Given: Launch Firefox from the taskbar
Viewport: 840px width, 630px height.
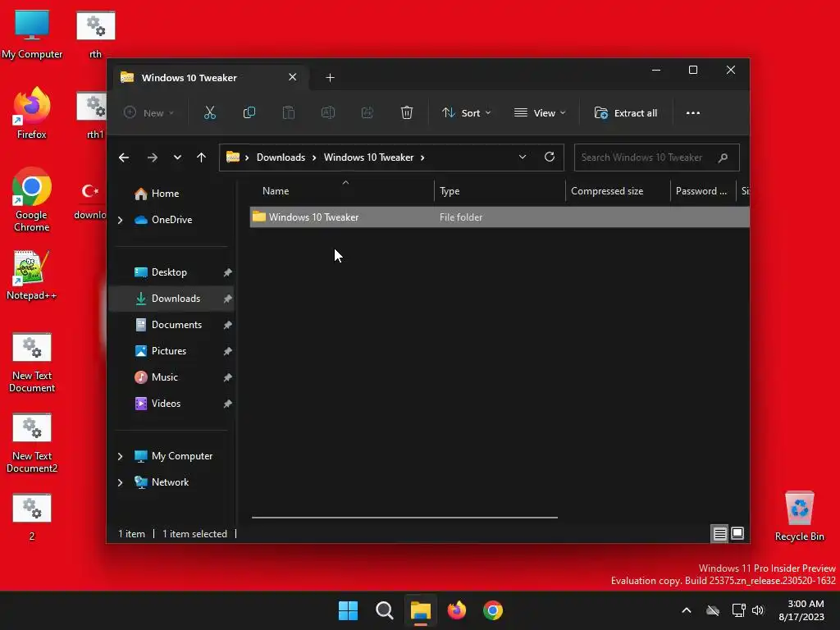Looking at the screenshot, I should click(456, 610).
